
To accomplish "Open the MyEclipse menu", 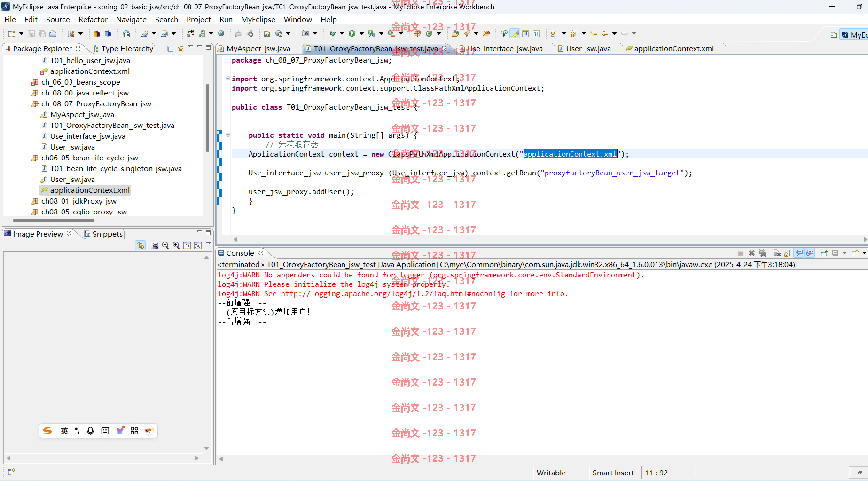I will 258,19.
